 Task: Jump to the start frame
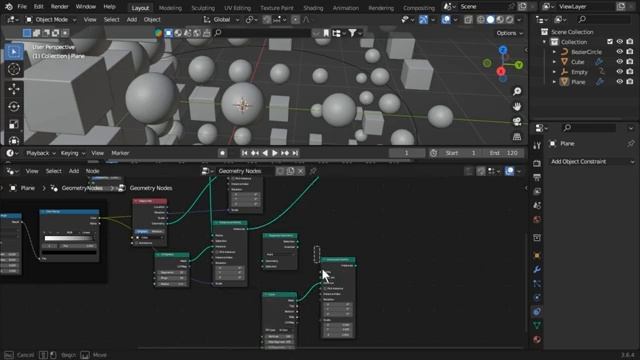pyautogui.click(x=244, y=153)
